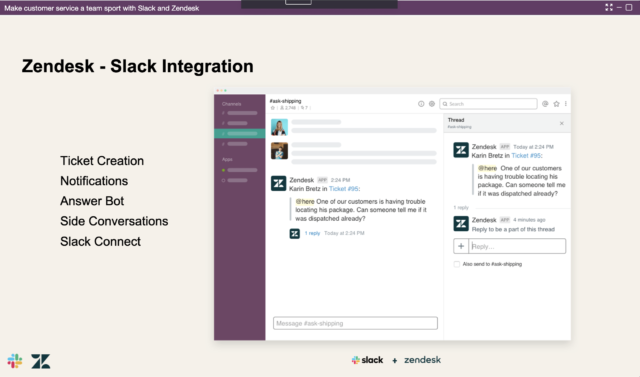640x377 pixels.
Task: Click the Search field in Slack header
Action: click(x=488, y=104)
